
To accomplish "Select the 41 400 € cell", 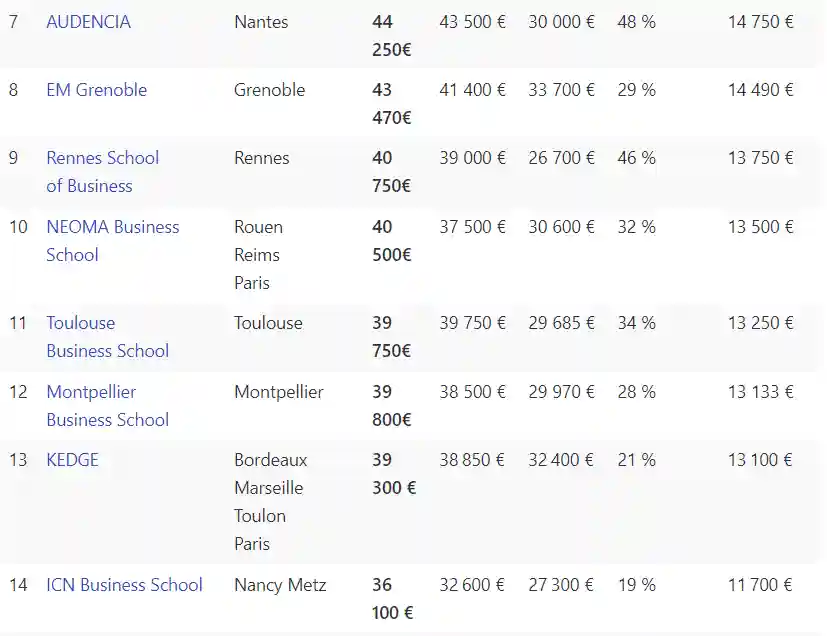I will pyautogui.click(x=472, y=90).
